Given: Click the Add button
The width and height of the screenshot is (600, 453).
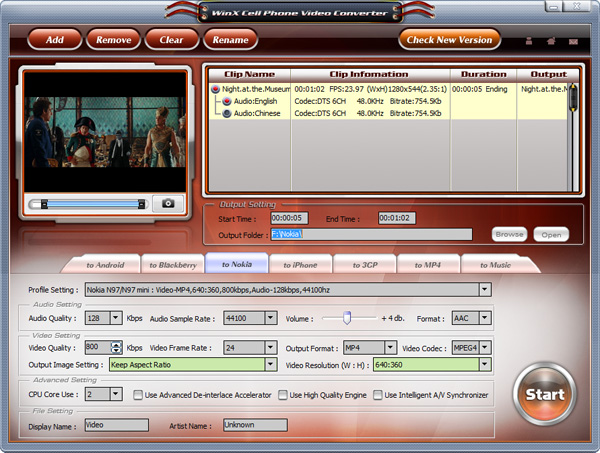Looking at the screenshot, I should pyautogui.click(x=55, y=40).
